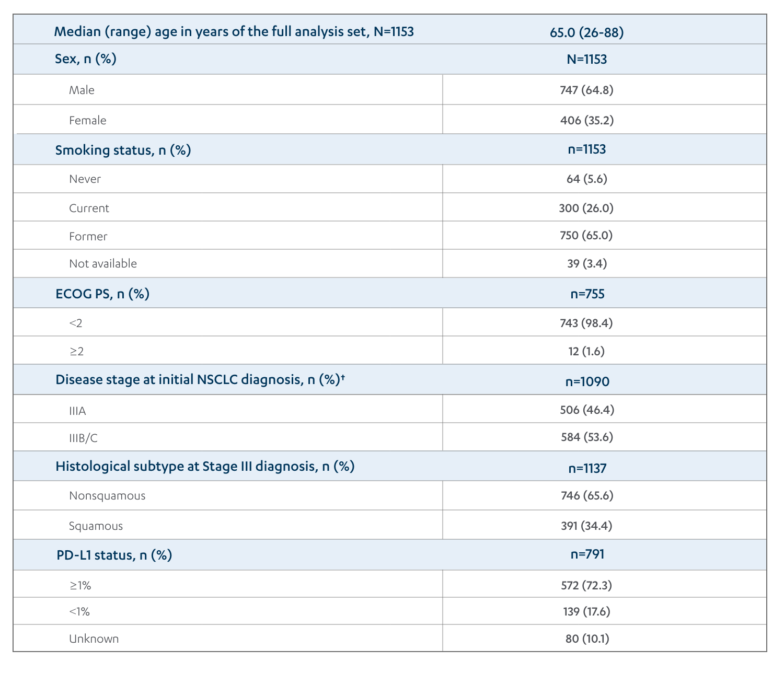Select the Unknown PD-L1 row label

pos(94,639)
